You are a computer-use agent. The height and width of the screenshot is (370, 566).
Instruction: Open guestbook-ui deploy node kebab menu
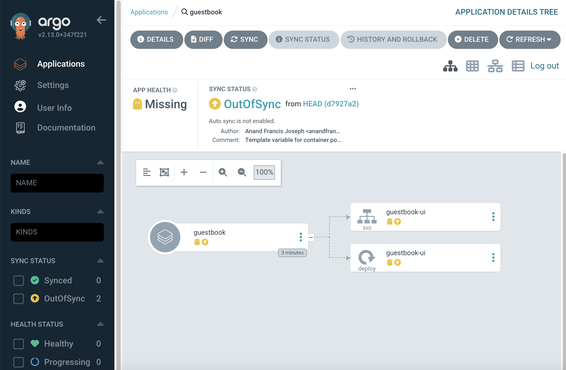(x=493, y=258)
